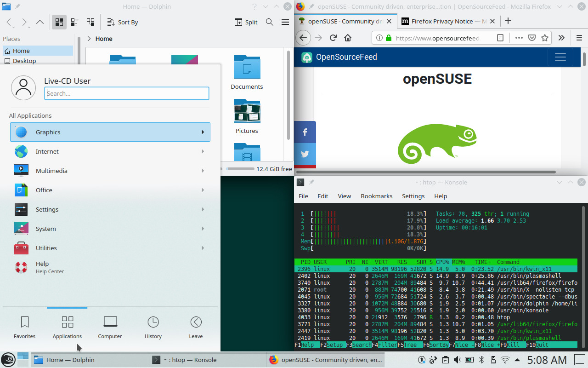Open Wi-Fi network tray icon
The height and width of the screenshot is (368, 588).
[x=505, y=360]
